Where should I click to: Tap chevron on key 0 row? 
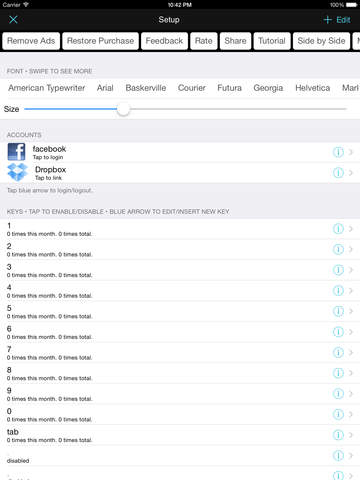(351, 414)
